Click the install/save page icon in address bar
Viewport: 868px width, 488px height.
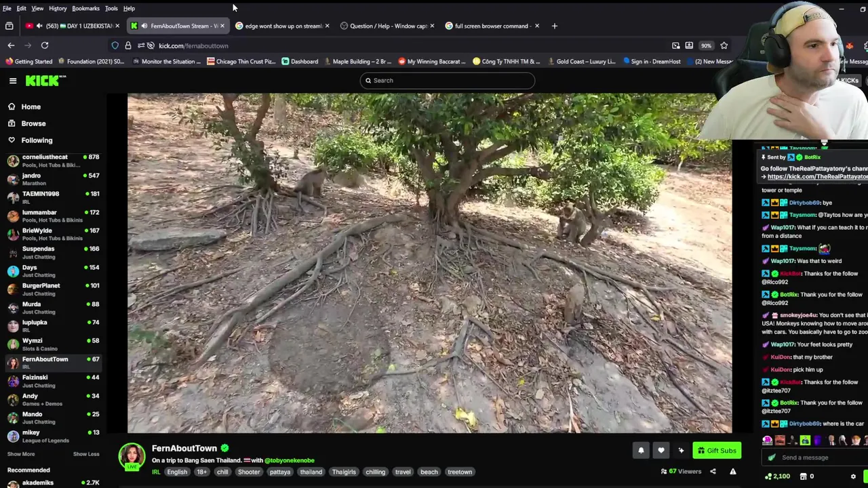click(689, 45)
